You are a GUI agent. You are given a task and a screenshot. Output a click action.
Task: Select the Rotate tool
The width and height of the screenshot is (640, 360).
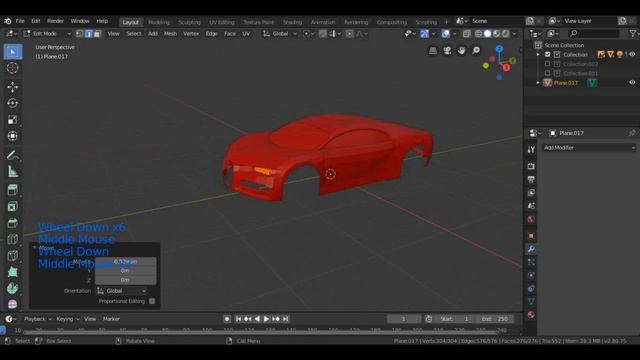13,103
